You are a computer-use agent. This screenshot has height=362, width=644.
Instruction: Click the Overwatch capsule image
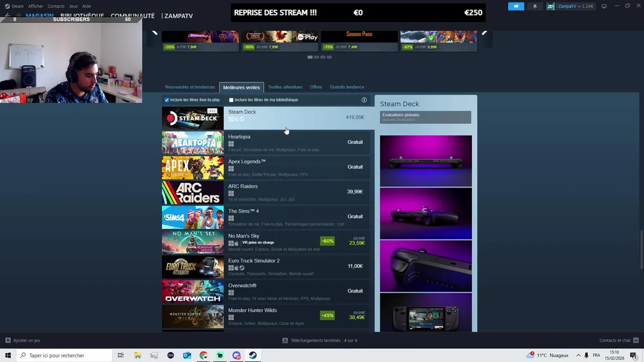click(x=193, y=292)
